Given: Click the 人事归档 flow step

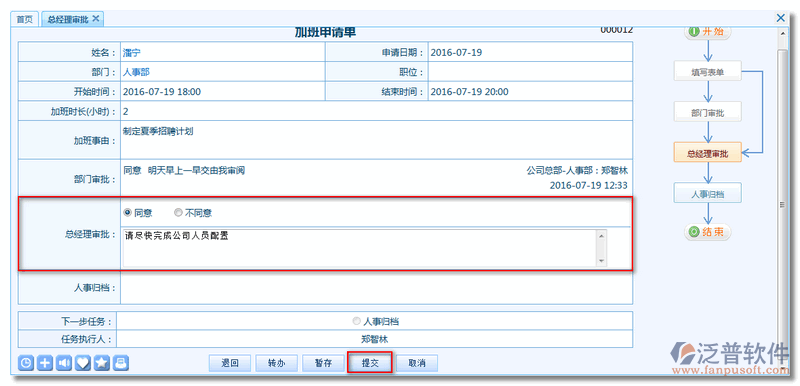Looking at the screenshot, I should (707, 194).
